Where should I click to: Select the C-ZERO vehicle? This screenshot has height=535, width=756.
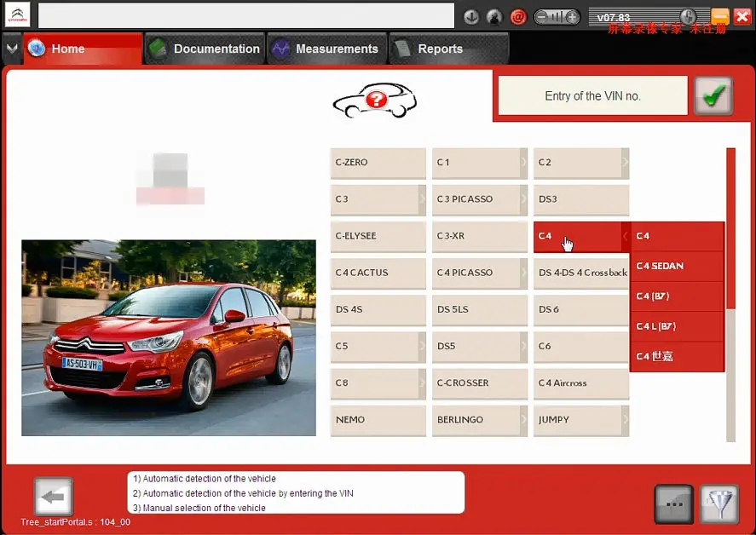tap(378, 163)
